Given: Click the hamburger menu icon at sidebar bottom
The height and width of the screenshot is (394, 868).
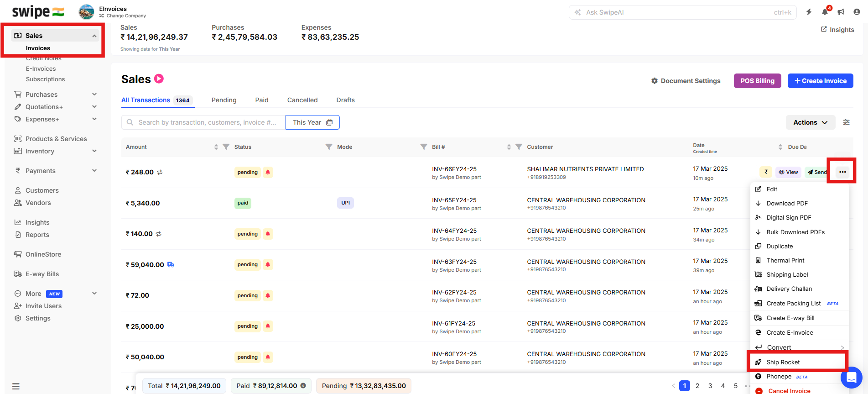Looking at the screenshot, I should pos(16,386).
